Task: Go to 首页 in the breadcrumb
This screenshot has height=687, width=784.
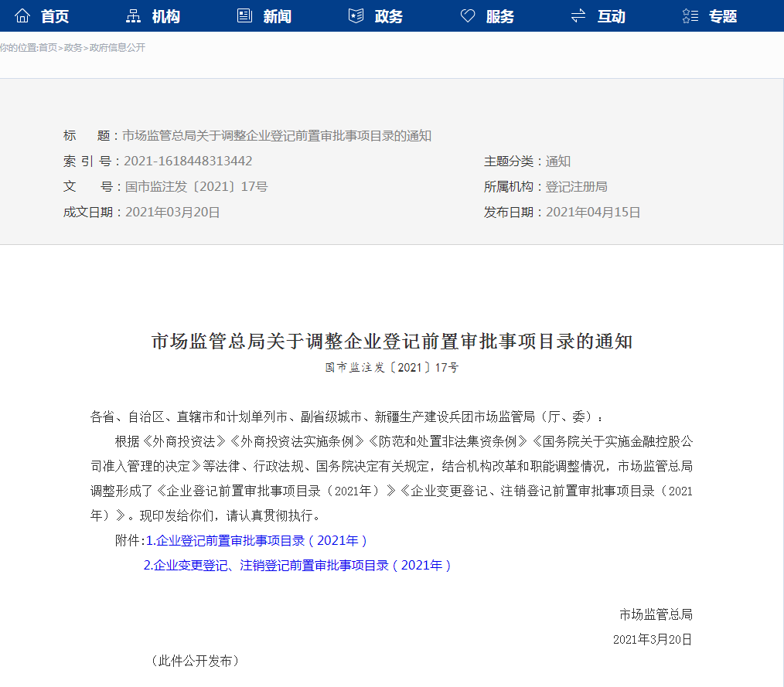Action: coord(48,47)
